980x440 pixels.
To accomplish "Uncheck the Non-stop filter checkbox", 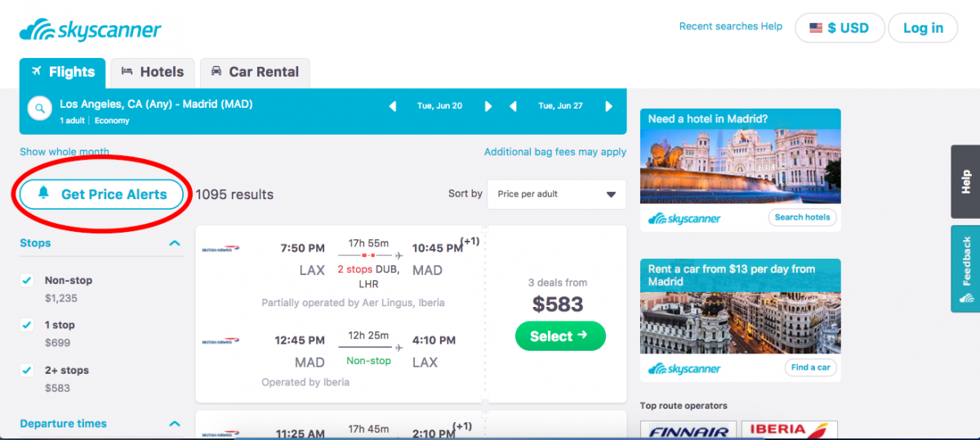I will [x=27, y=281].
